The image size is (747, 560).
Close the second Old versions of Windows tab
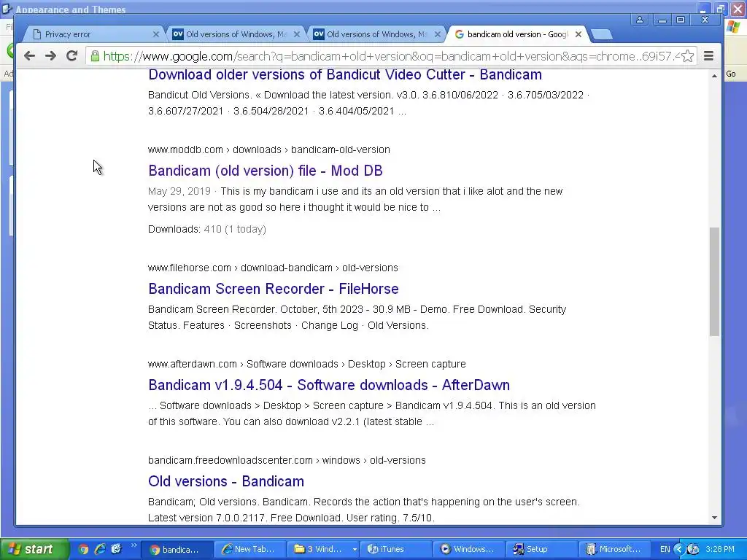click(438, 34)
